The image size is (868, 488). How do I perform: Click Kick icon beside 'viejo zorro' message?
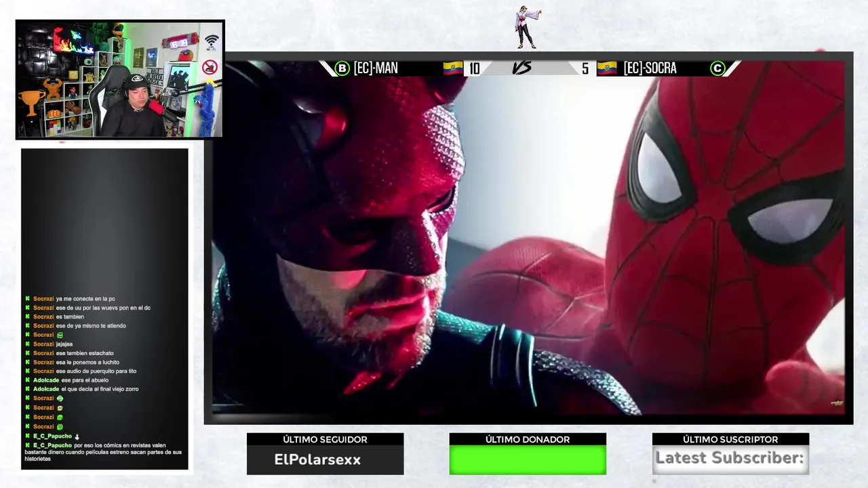[28, 389]
